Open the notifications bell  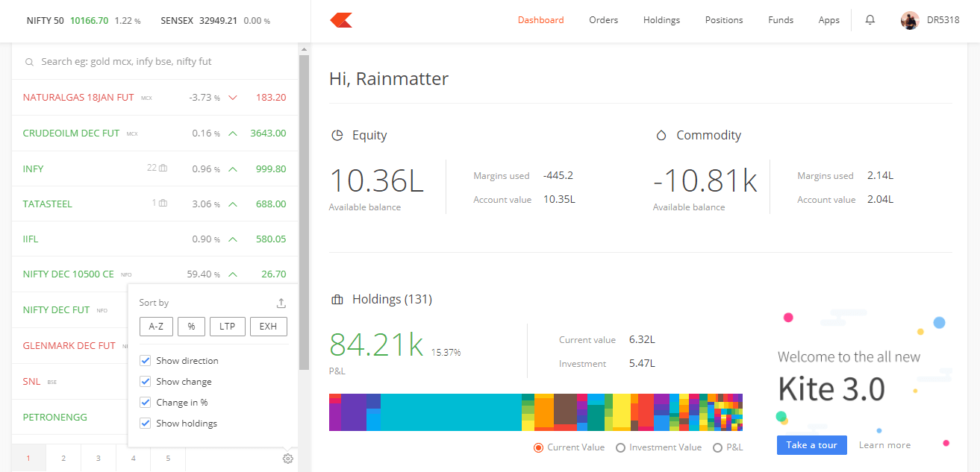[870, 20]
